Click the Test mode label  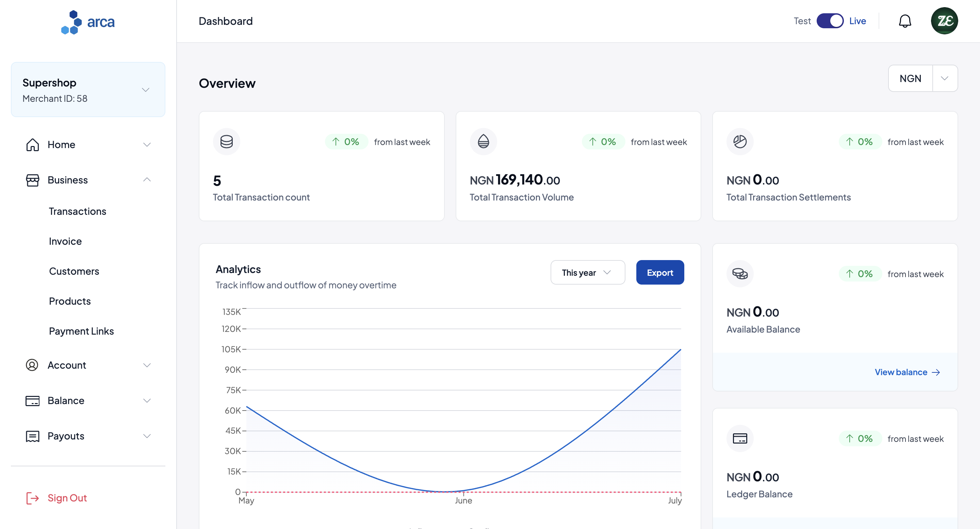802,21
